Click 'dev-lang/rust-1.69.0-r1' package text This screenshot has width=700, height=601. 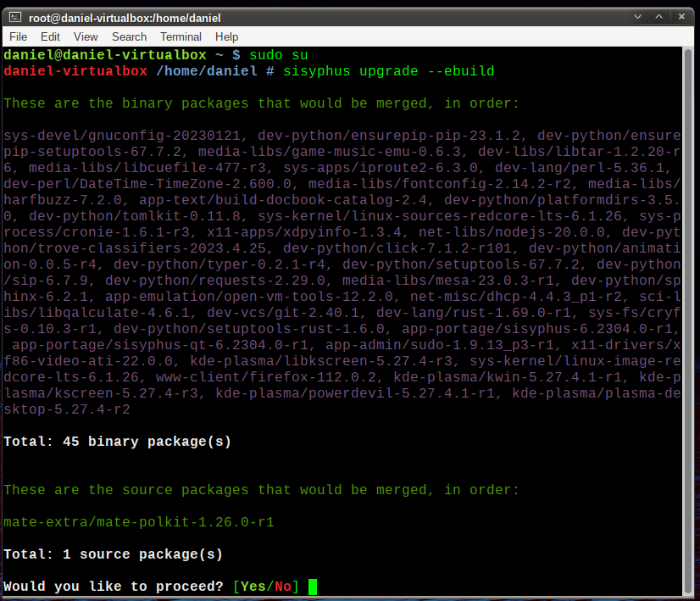[474, 313]
